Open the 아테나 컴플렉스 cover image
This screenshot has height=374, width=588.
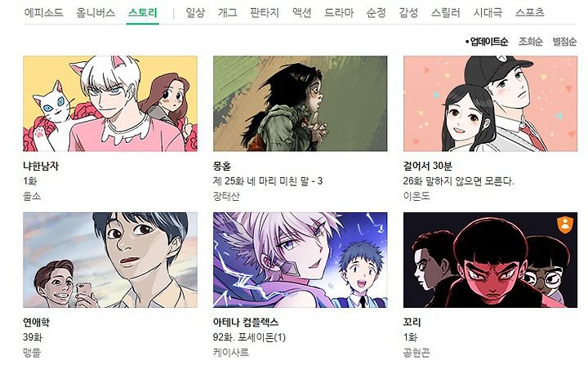point(300,260)
